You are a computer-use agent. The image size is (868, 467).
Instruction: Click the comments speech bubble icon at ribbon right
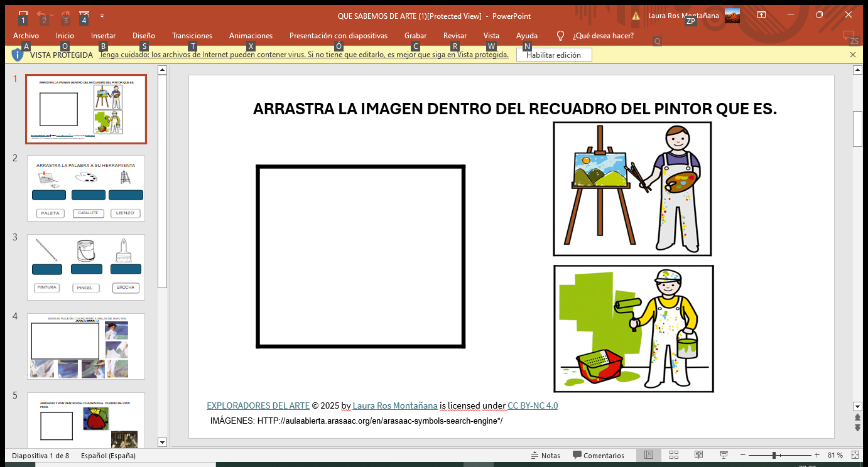click(x=849, y=36)
